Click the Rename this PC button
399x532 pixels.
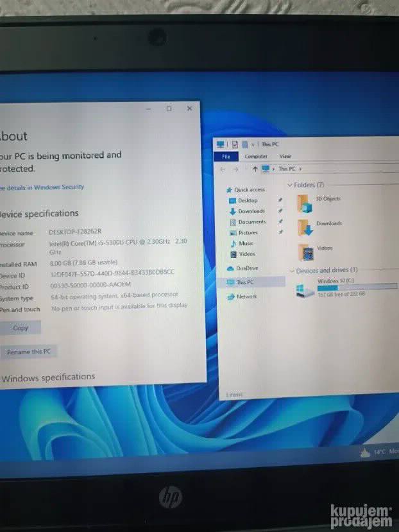(x=28, y=352)
